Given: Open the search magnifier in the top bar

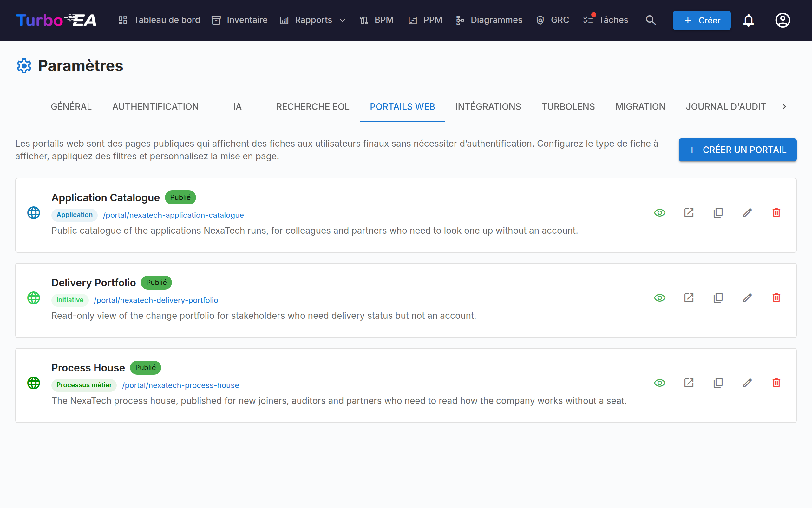Looking at the screenshot, I should click(651, 20).
